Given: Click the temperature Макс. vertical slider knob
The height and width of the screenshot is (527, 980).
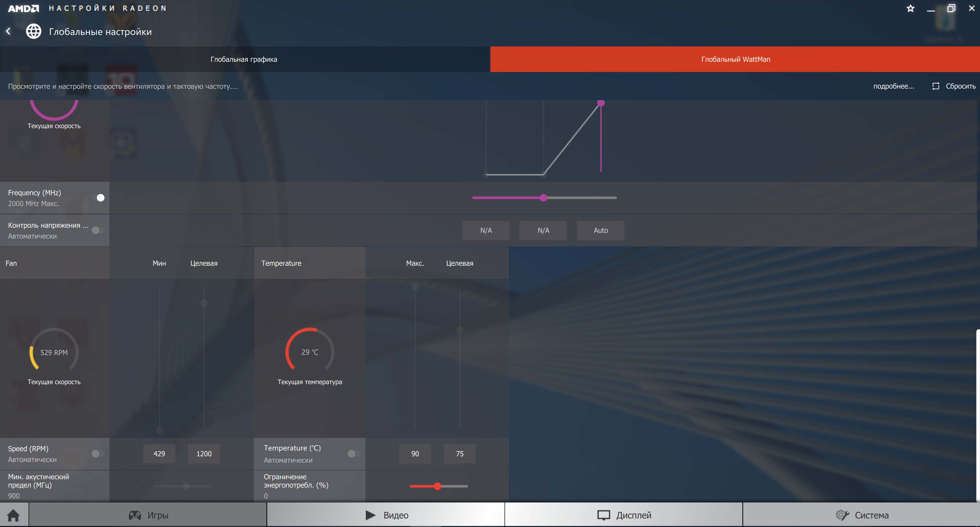Looking at the screenshot, I should tap(415, 286).
